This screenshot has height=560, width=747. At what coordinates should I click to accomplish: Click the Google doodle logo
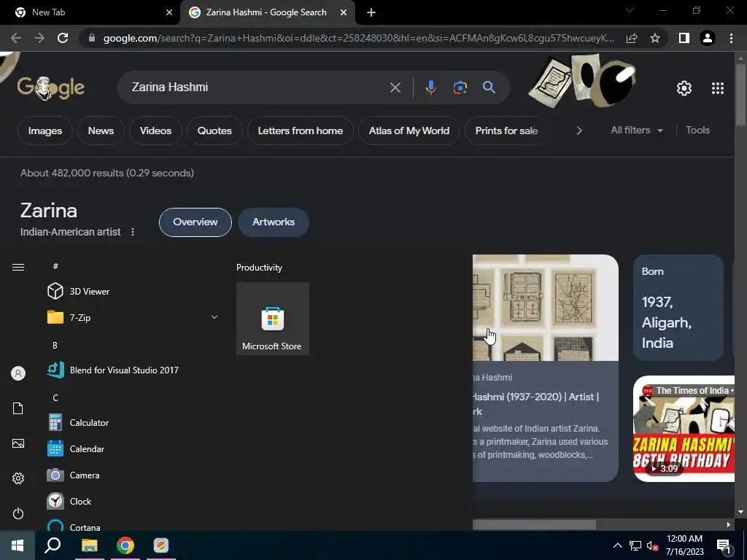tap(51, 87)
